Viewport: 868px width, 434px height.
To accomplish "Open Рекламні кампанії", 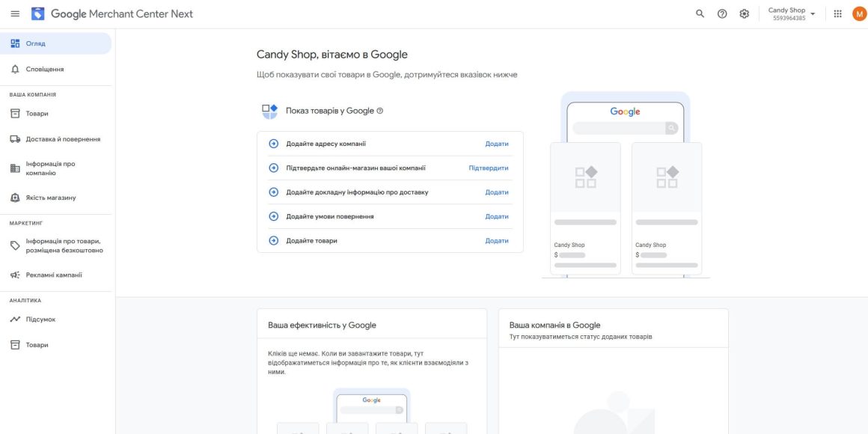I will 55,275.
